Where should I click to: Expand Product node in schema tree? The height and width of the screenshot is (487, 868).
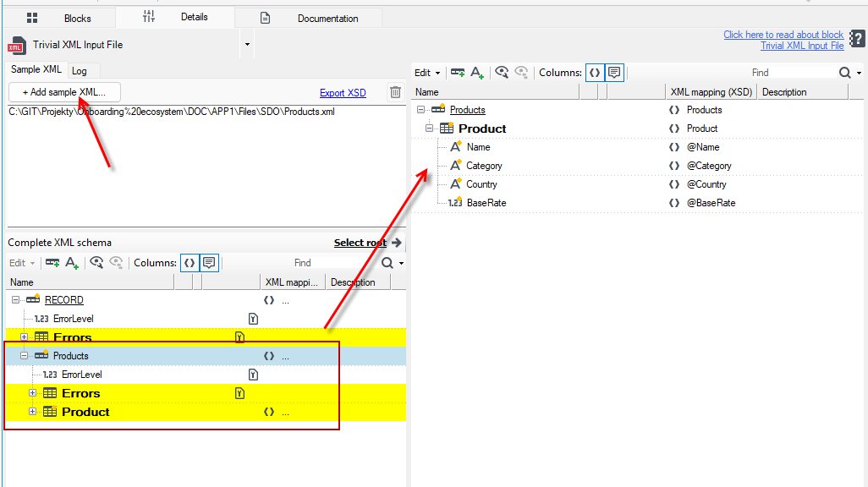(x=32, y=412)
